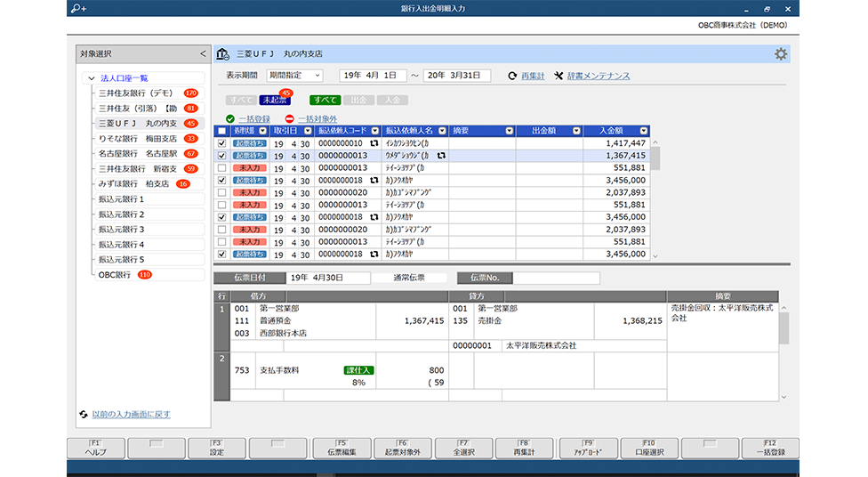This screenshot has height=477, width=868.
Task: Open settings via the gear icon
Action: [781, 53]
